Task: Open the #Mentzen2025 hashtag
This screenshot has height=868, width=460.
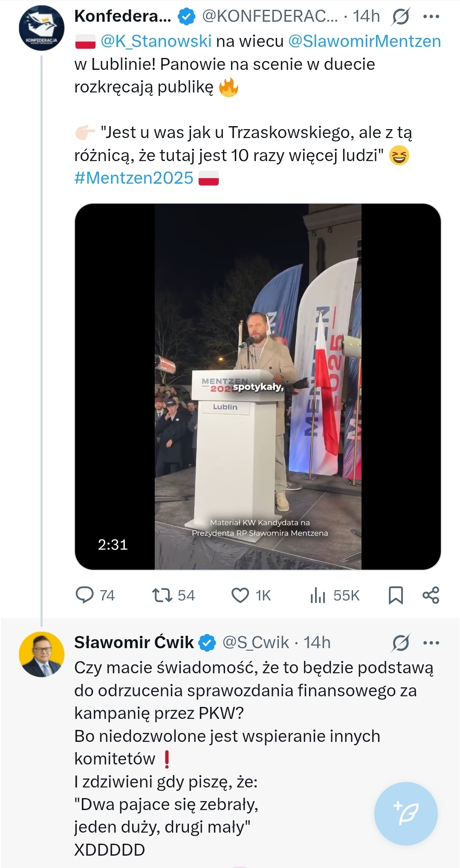Action: pos(134,178)
